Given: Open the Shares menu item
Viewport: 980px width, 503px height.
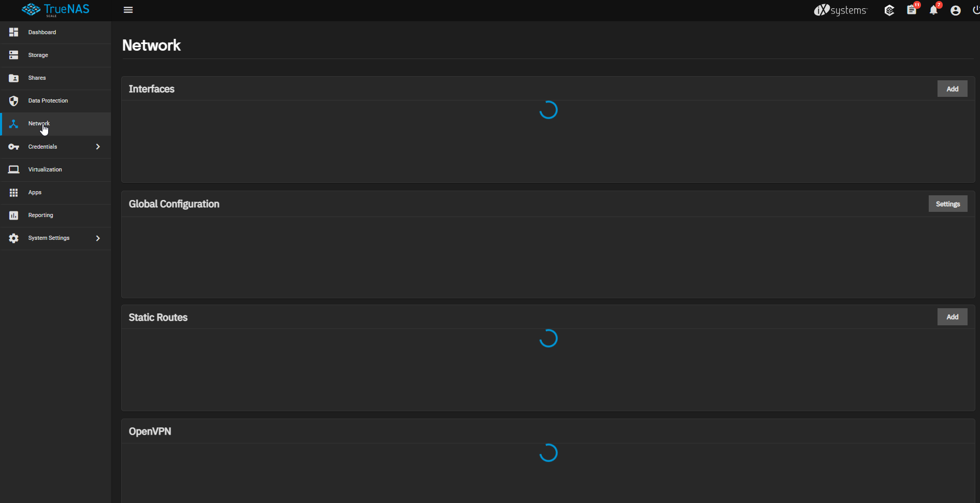Looking at the screenshot, I should [x=55, y=78].
